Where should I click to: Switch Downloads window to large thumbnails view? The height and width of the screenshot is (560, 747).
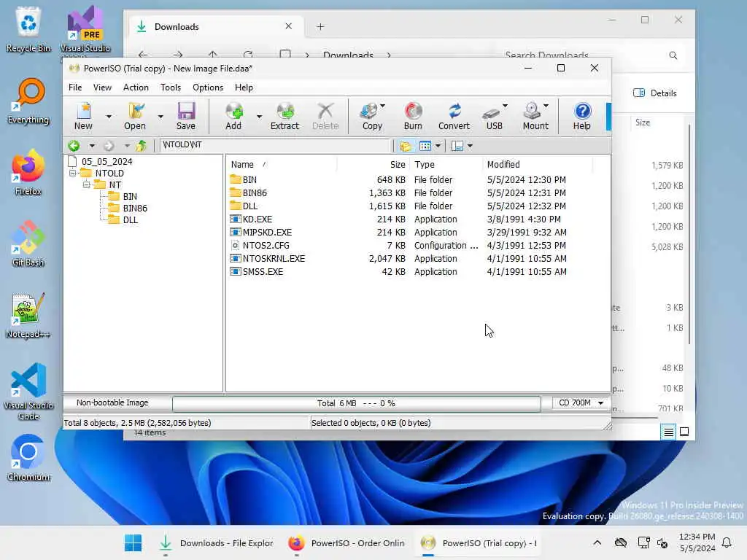tap(684, 432)
